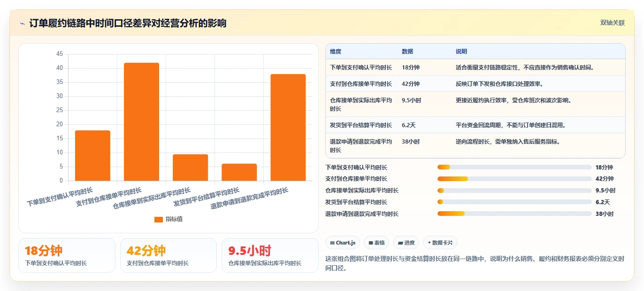644x291 pixels.
Task: Click x-axis label 退款申请到退款完成平均时长
Action: 250,199
